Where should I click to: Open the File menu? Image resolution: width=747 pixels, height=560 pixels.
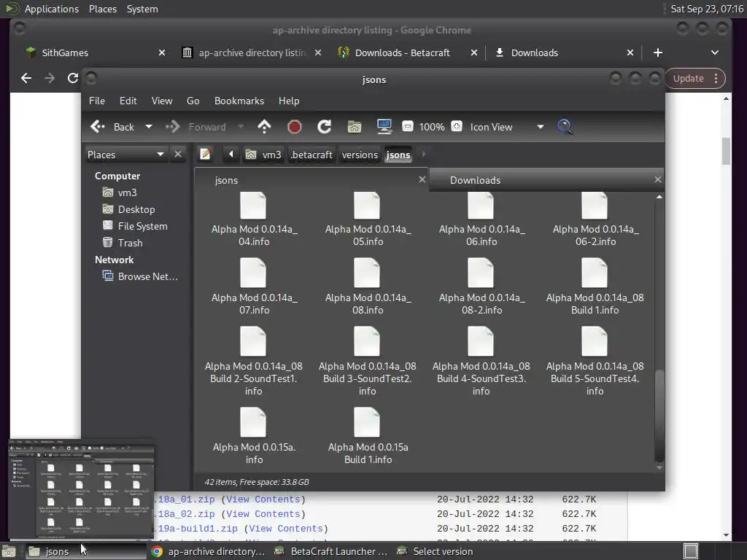[97, 101]
